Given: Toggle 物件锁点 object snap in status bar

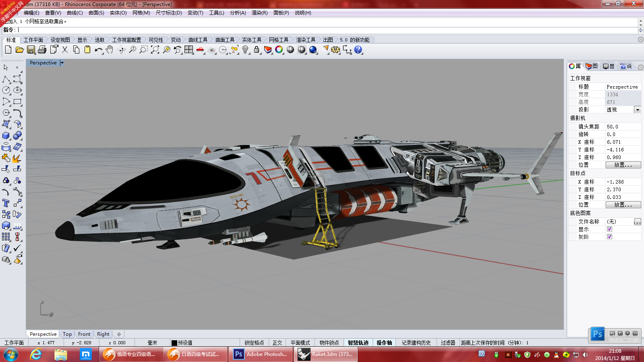Looking at the screenshot, I should click(329, 343).
